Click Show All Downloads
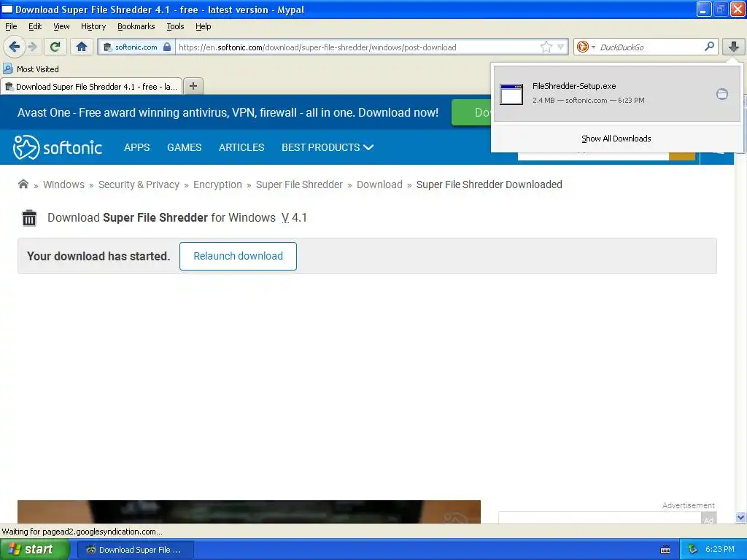Screen dimensions: 747x560 (x=616, y=139)
